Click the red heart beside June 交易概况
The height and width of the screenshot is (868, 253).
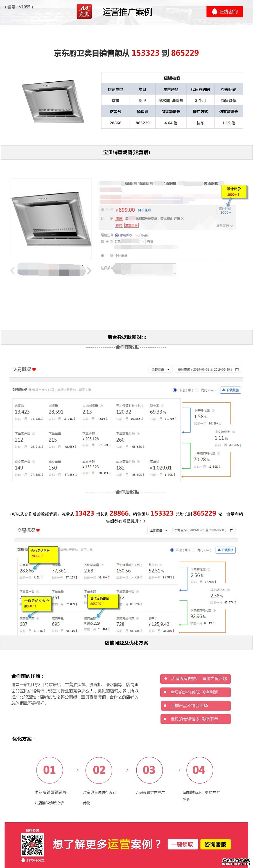click(x=34, y=370)
